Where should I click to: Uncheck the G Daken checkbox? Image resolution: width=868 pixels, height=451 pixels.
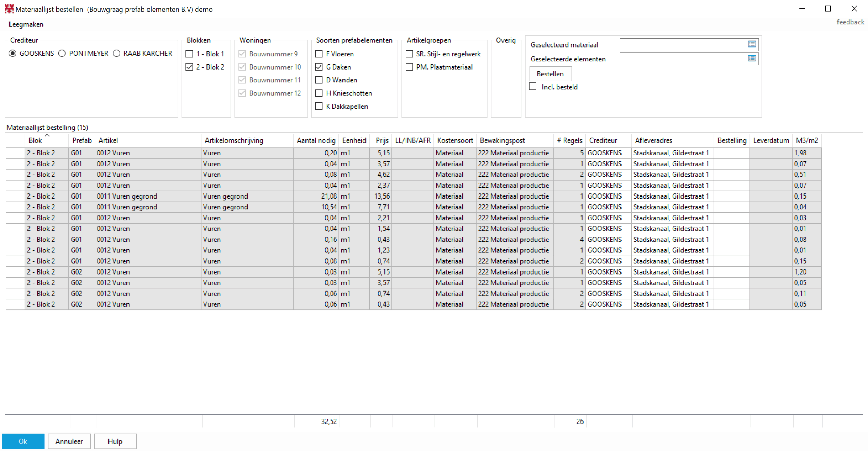pos(319,67)
